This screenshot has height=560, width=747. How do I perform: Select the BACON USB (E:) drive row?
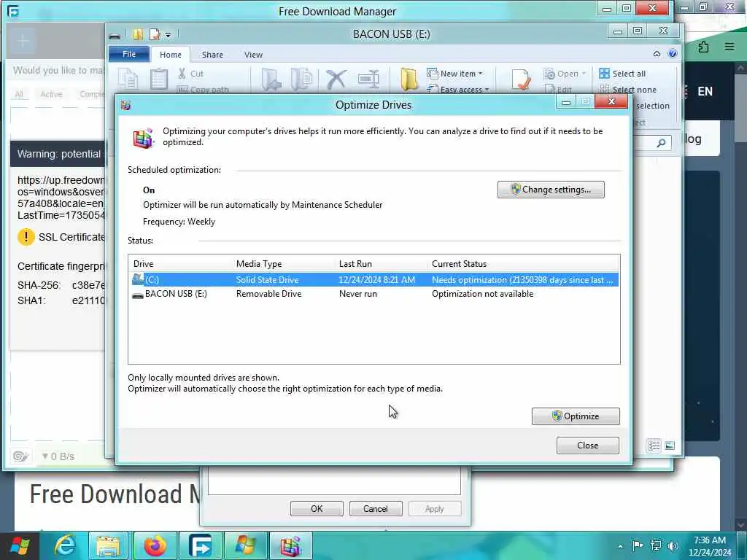pyautogui.click(x=374, y=294)
